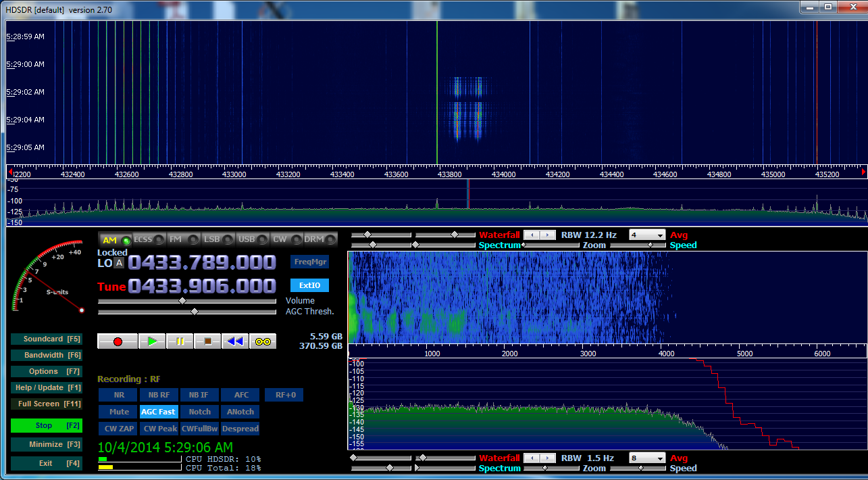Enable the Notch filter
Image resolution: width=868 pixels, height=480 pixels.
(200, 412)
